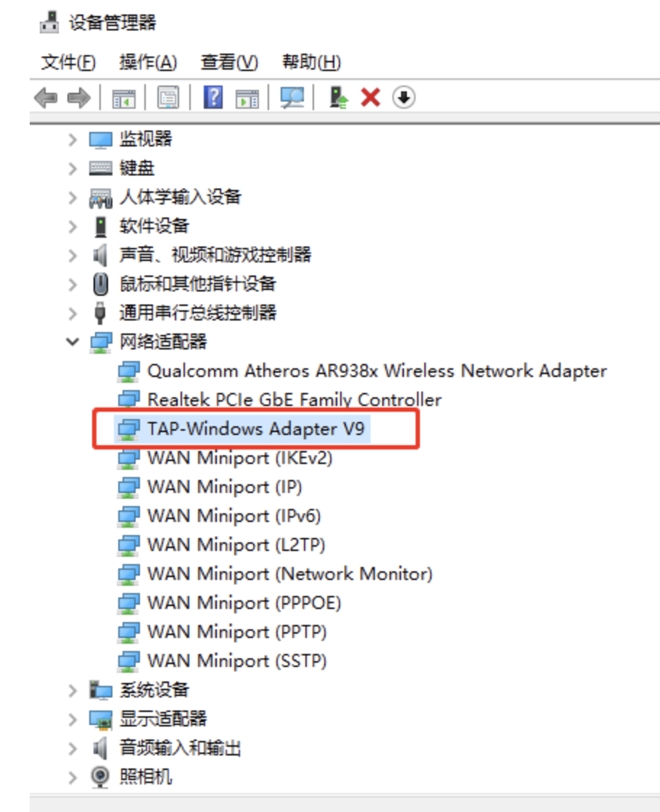Select WAN Miniport (IPv6)

(234, 516)
